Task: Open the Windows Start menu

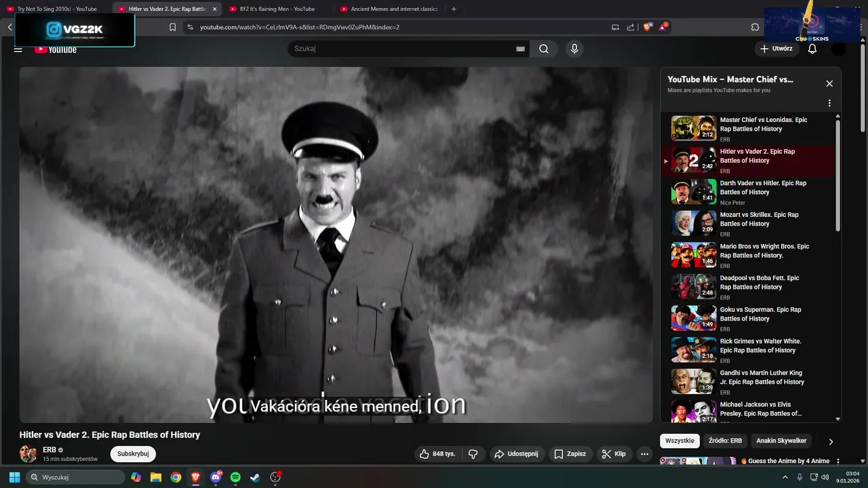Action: (14, 477)
